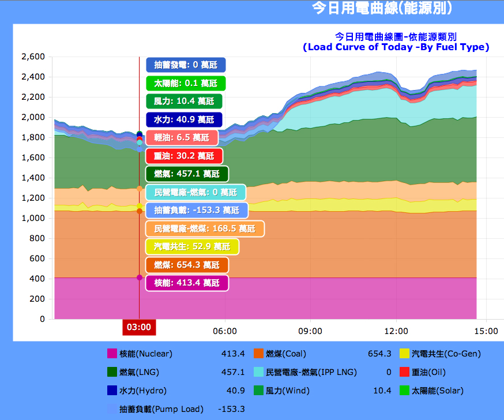Screen dimensions: 504x420
Task: Click the 1,000 y-axis label
Action: pyautogui.click(x=33, y=218)
